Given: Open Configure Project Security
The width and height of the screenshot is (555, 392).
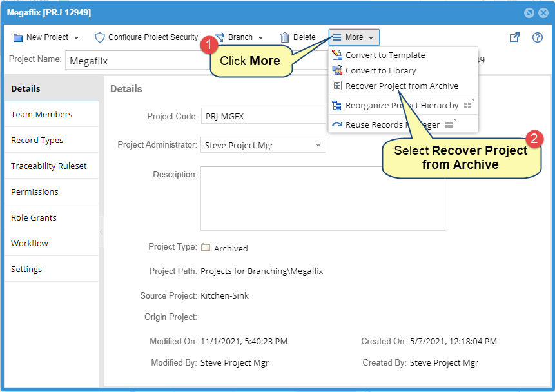Looking at the screenshot, I should tap(146, 37).
